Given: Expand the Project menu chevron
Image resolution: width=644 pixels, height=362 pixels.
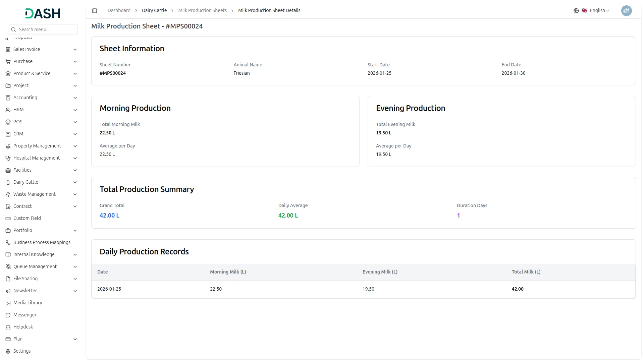Looking at the screenshot, I should (x=75, y=86).
